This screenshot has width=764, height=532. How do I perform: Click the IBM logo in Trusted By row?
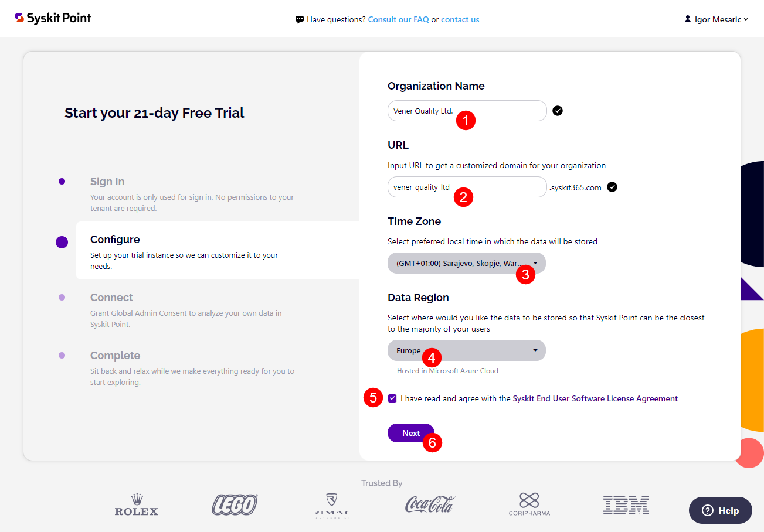pyautogui.click(x=626, y=504)
